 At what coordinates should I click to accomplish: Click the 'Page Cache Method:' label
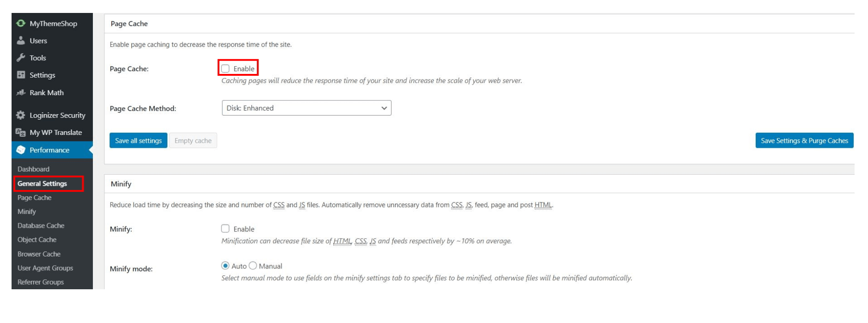click(x=143, y=109)
